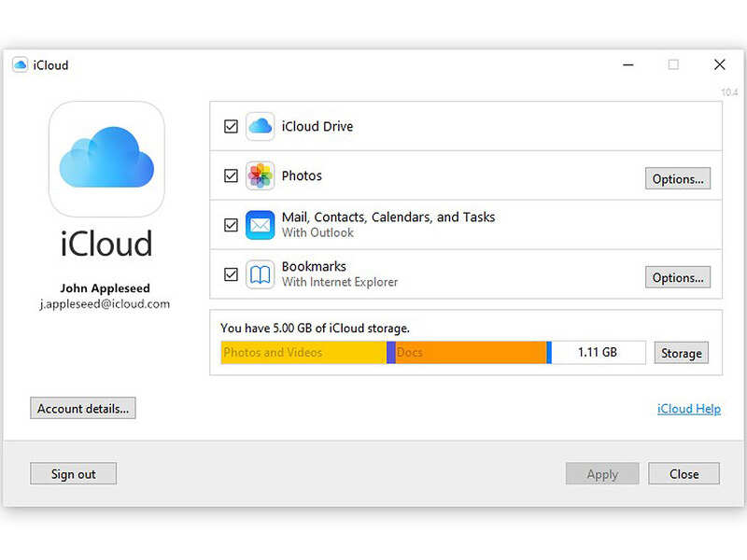747x560 pixels.
Task: Click the yellow Photos and Videos storage segment
Action: coord(299,353)
